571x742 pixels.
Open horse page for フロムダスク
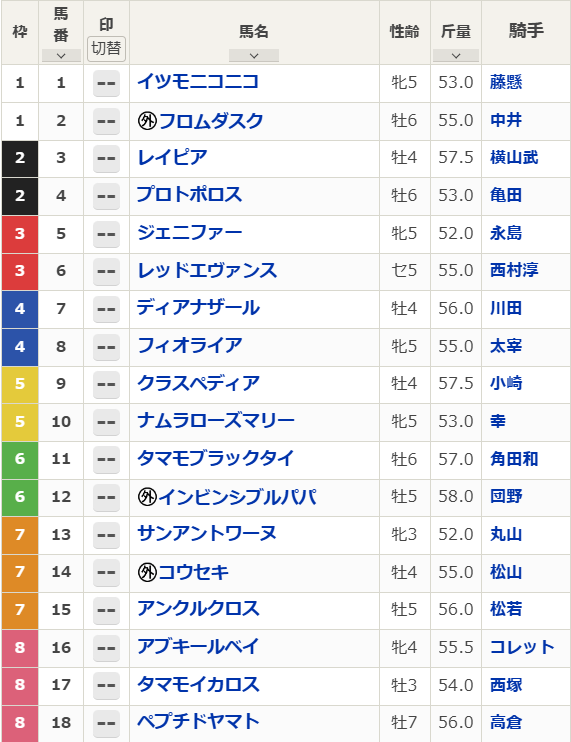tap(211, 121)
